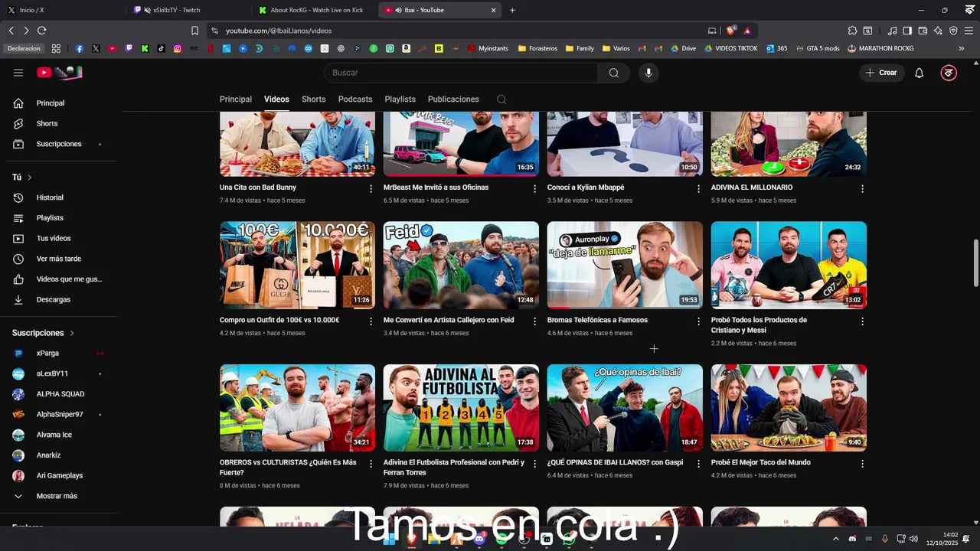
Task: Open the Brave wallet icon
Action: [x=923, y=31]
